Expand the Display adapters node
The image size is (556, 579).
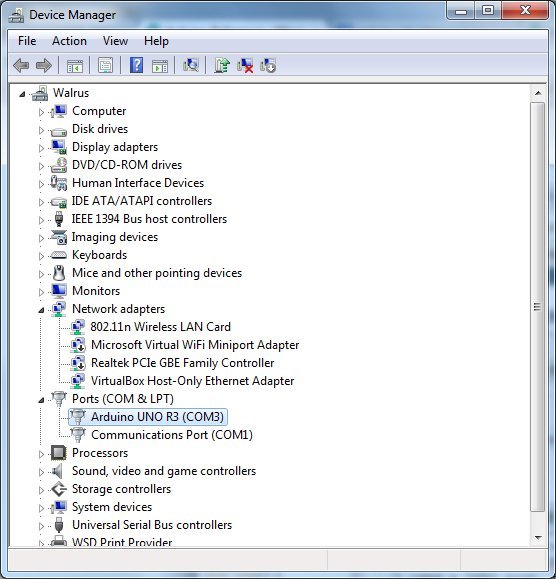41,148
